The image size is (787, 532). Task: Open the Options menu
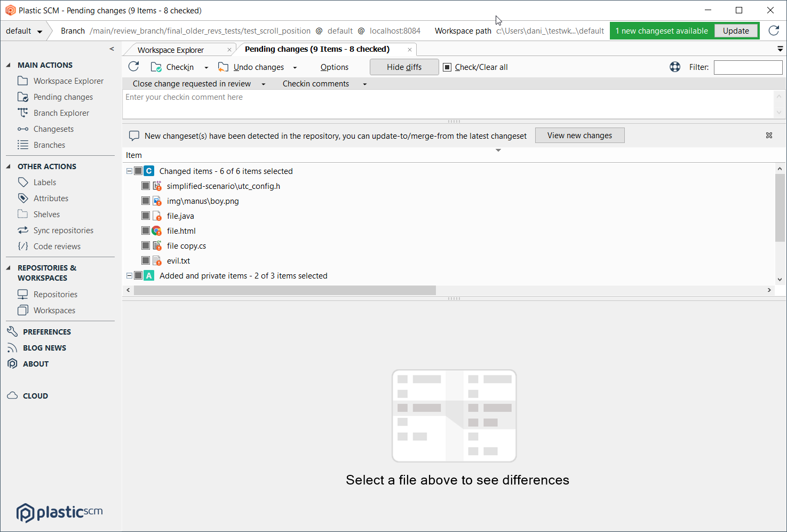click(334, 67)
